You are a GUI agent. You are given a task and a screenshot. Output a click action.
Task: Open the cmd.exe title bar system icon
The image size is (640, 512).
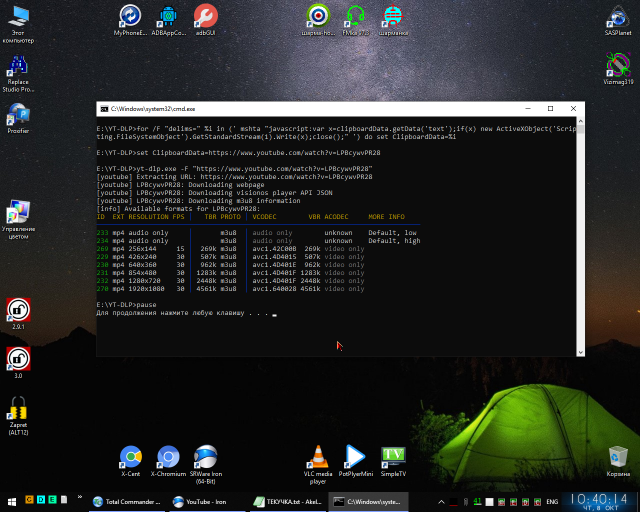tap(104, 109)
